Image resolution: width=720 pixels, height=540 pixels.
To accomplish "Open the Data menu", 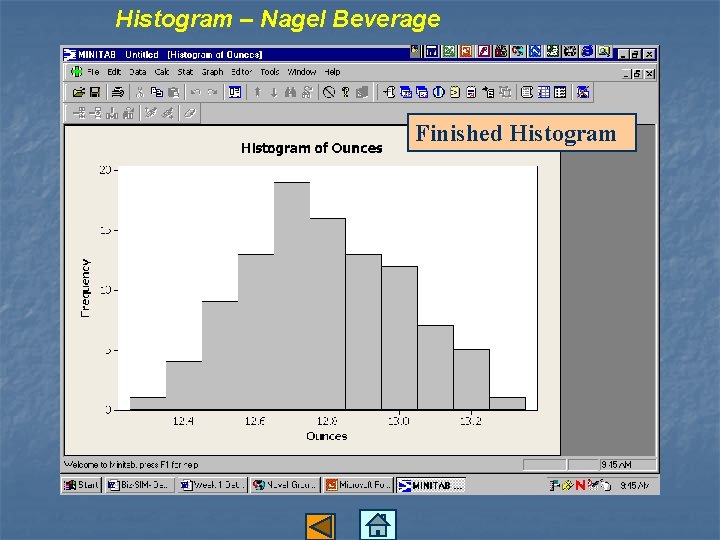I will pyautogui.click(x=138, y=72).
